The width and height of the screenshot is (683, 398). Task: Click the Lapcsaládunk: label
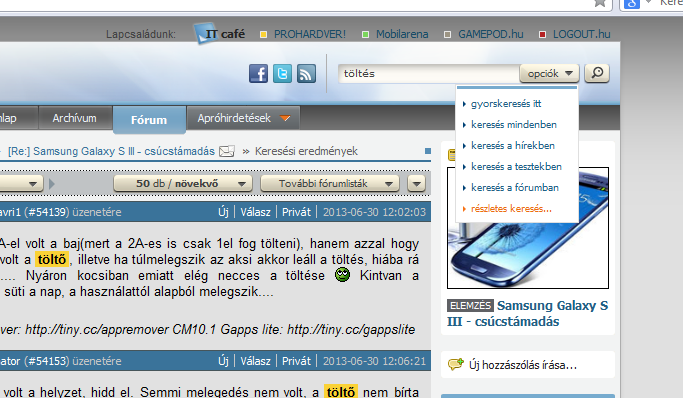coord(141,34)
